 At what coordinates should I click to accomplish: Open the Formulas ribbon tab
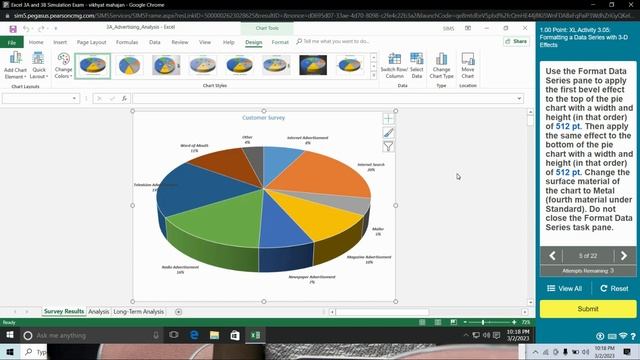tap(127, 42)
